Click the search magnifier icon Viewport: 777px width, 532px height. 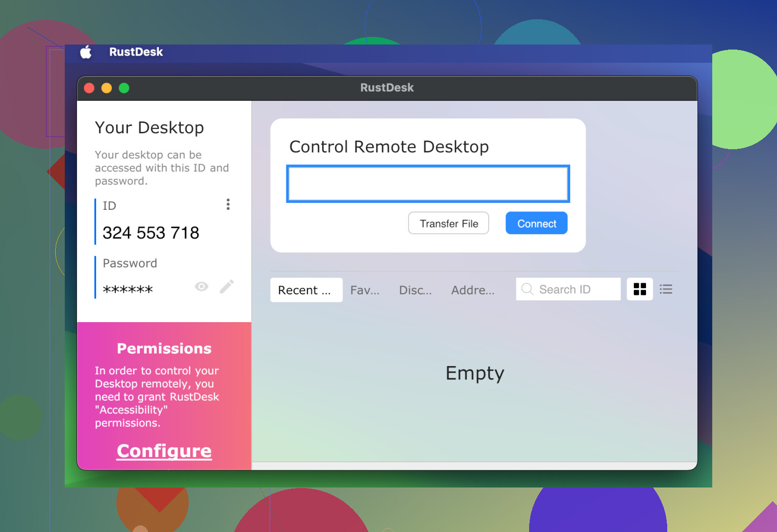(x=527, y=289)
